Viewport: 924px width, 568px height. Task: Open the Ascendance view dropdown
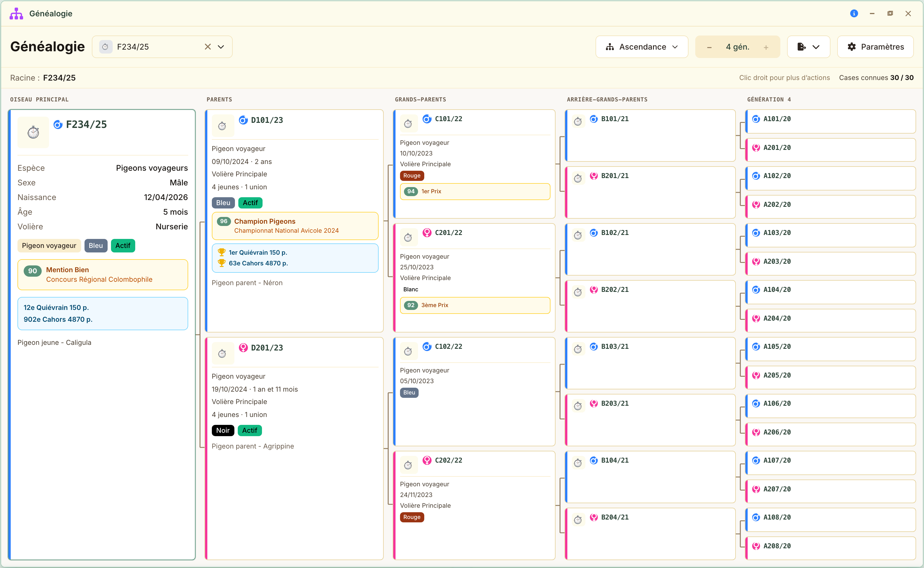(x=641, y=47)
